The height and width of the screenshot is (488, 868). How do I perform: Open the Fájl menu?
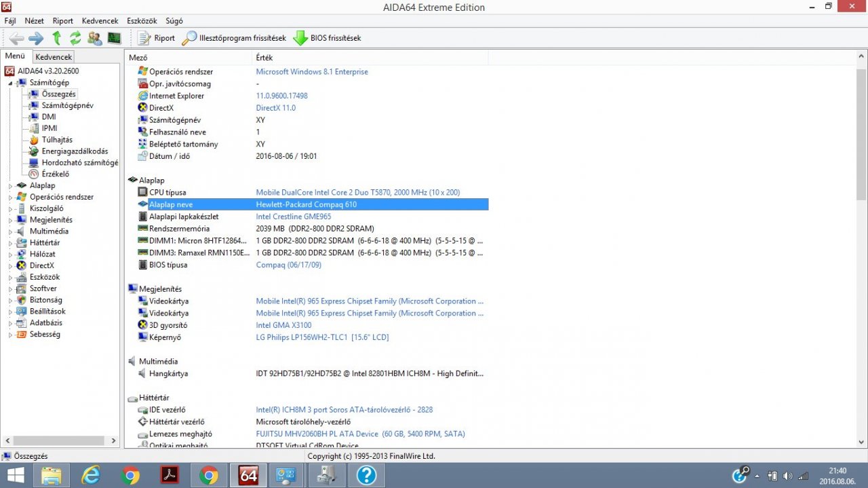tap(10, 21)
